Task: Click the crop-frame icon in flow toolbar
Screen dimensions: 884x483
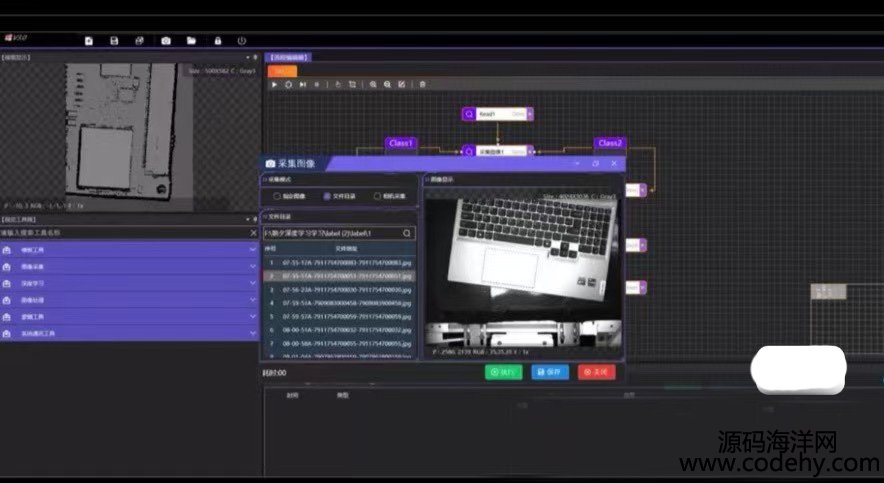Action: click(x=352, y=85)
